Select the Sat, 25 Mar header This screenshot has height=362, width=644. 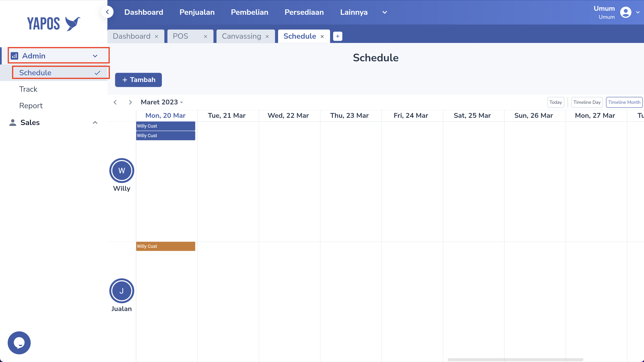pos(472,115)
